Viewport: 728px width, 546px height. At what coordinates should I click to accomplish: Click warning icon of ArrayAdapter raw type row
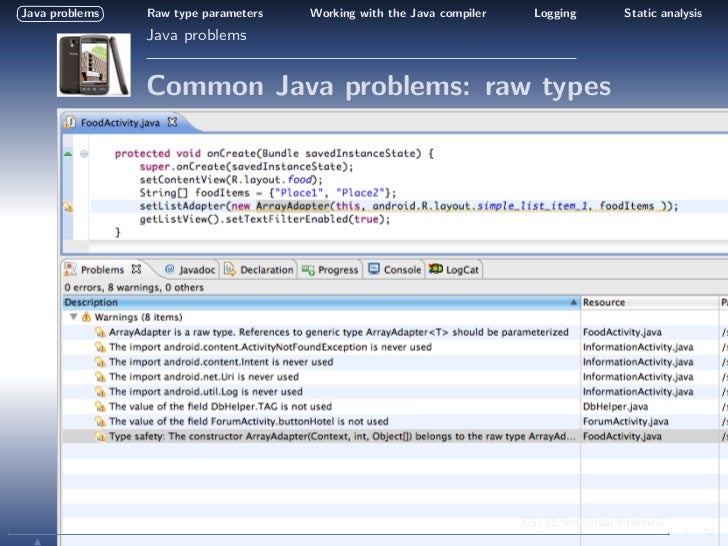point(100,332)
